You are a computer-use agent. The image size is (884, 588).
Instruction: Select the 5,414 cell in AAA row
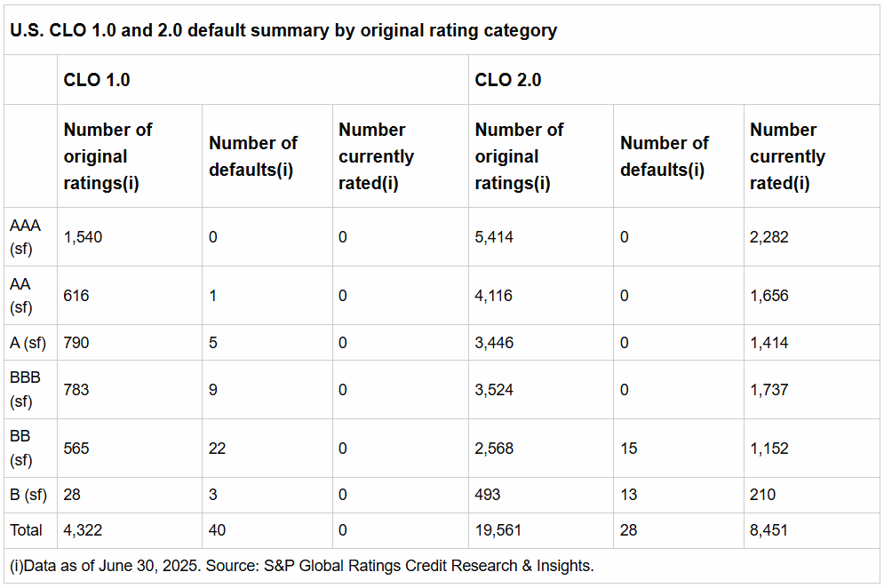tap(494, 237)
